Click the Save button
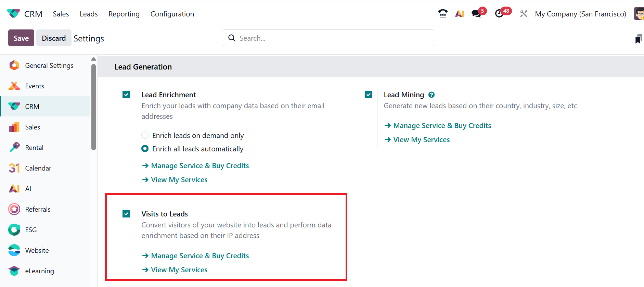Image resolution: width=644 pixels, height=287 pixels. click(x=21, y=38)
